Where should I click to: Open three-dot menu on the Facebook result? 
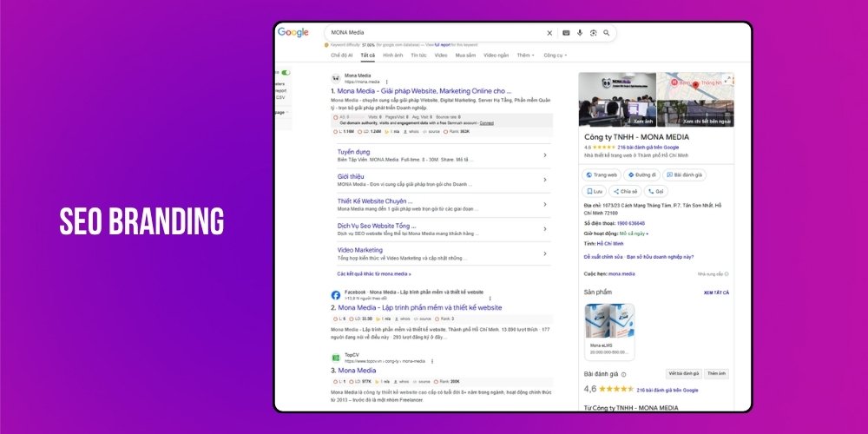[490, 299]
